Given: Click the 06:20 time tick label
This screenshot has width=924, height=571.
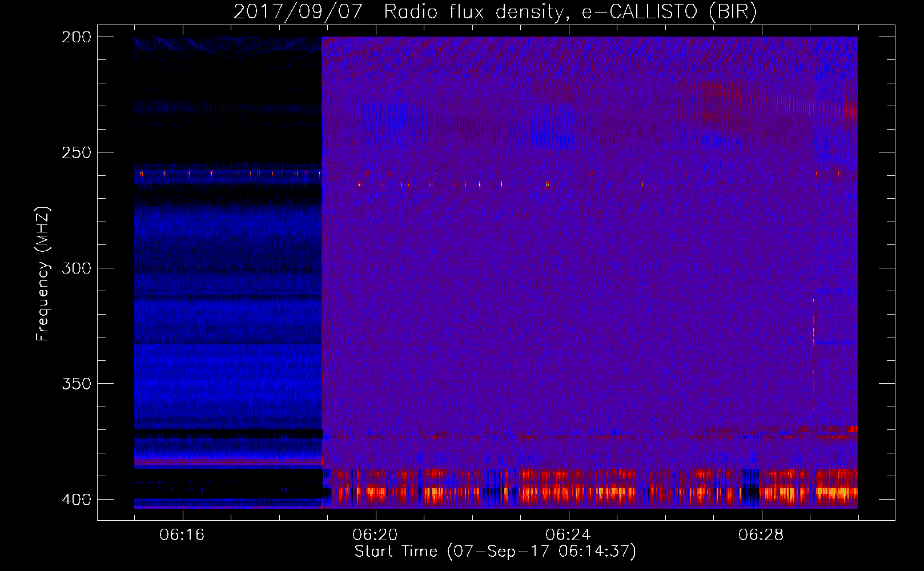Looking at the screenshot, I should click(x=375, y=534).
